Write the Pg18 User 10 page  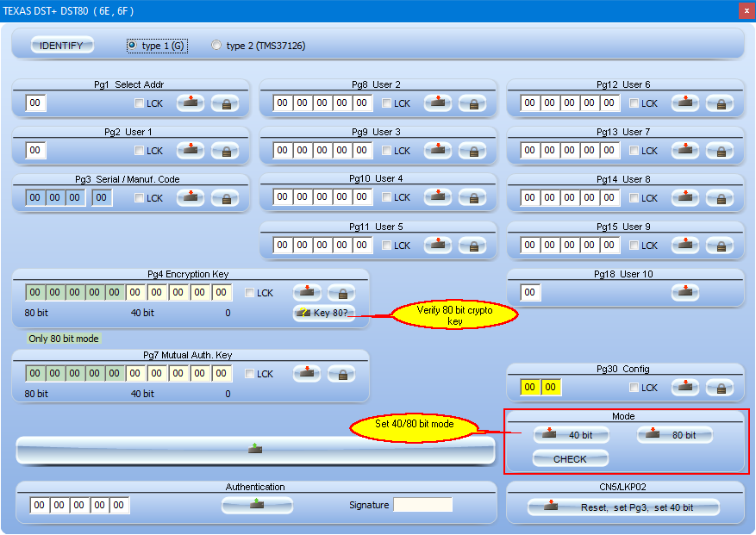pos(685,293)
